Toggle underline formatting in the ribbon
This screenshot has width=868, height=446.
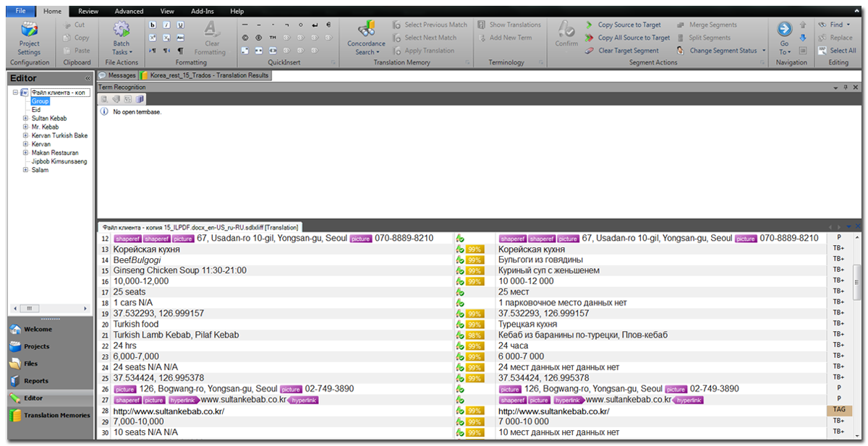click(x=180, y=25)
